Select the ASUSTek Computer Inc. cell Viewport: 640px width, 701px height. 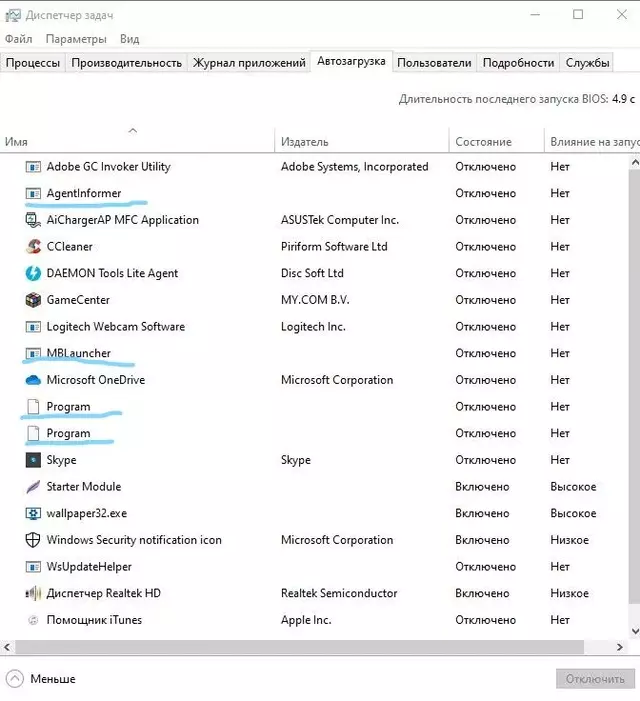(x=340, y=220)
